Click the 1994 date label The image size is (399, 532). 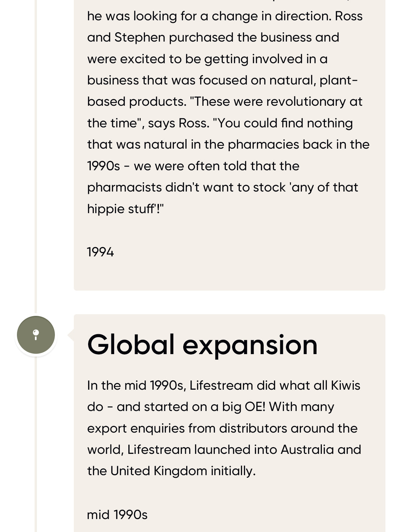(100, 252)
